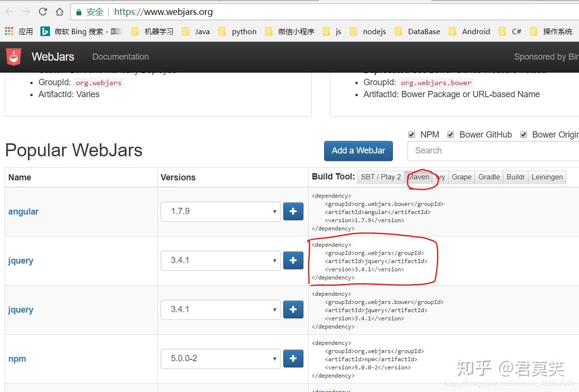Open the apps grid icon beside 应用
The image size is (579, 392).
click(8, 31)
